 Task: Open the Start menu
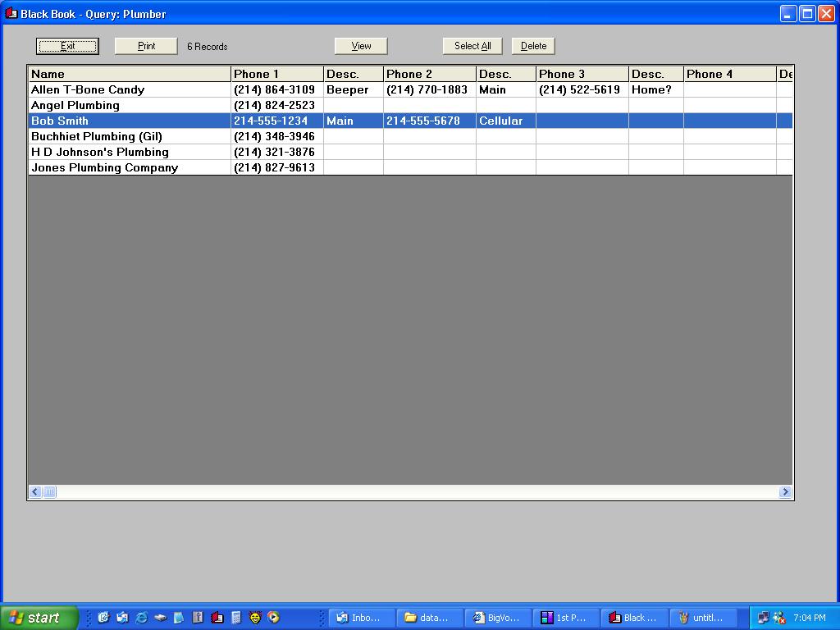(x=39, y=618)
